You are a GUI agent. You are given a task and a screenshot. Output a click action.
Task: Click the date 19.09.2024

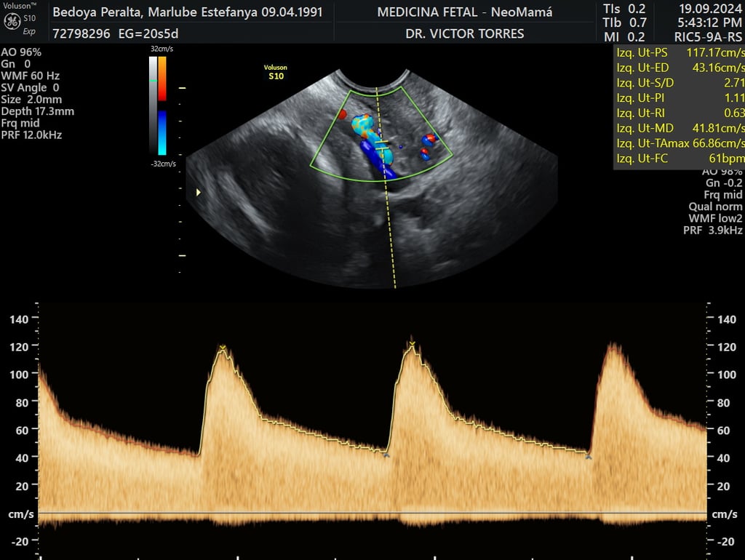tap(710, 9)
